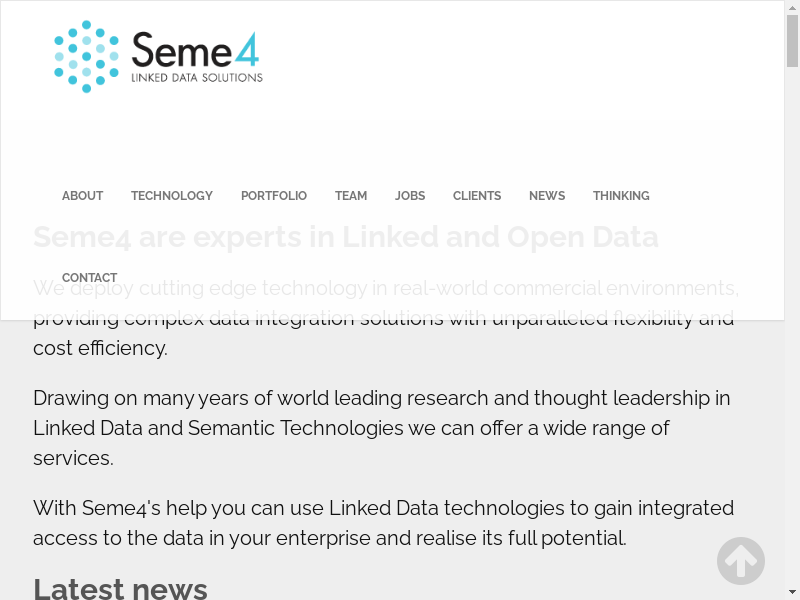
Task: Click the vertical scrollbar thumb
Action: pyautogui.click(x=792, y=40)
